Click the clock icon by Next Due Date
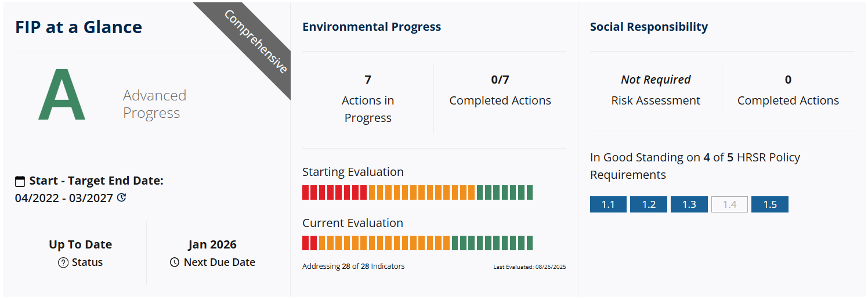Image resolution: width=868 pixels, height=299 pixels. click(x=175, y=262)
